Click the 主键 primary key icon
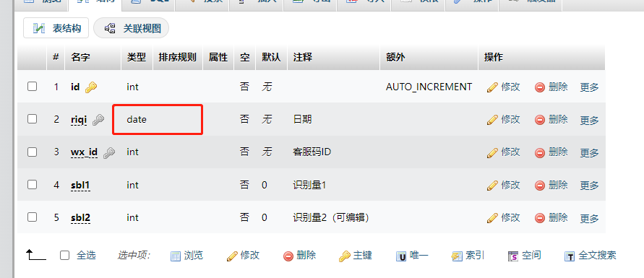 click(345, 256)
